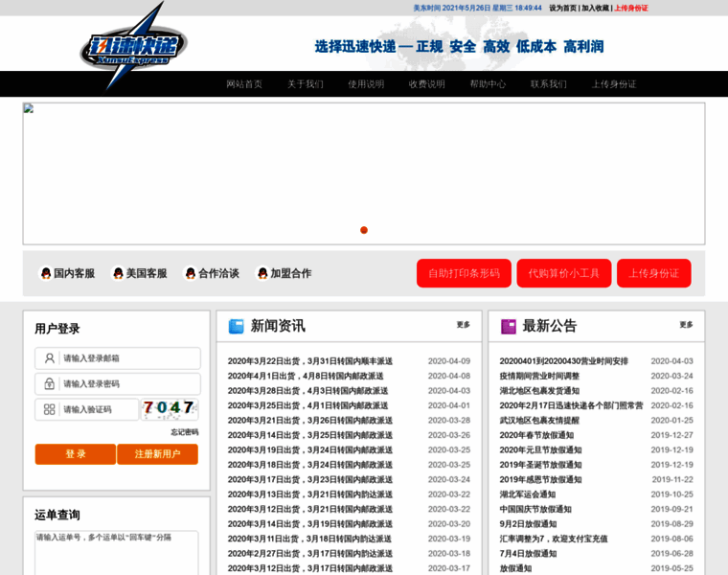Click the date 2019-11-22 in notices
The height and width of the screenshot is (575, 728).
click(x=672, y=480)
